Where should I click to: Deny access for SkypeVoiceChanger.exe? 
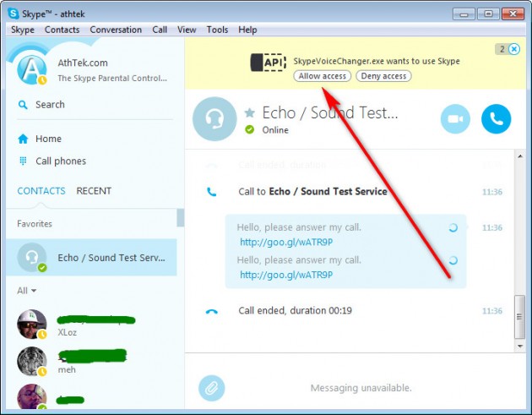click(x=383, y=76)
